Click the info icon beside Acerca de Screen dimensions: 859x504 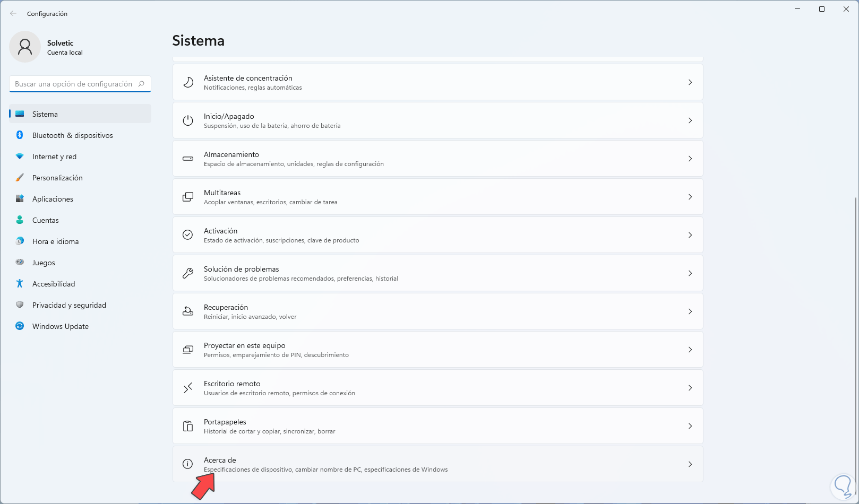click(188, 464)
